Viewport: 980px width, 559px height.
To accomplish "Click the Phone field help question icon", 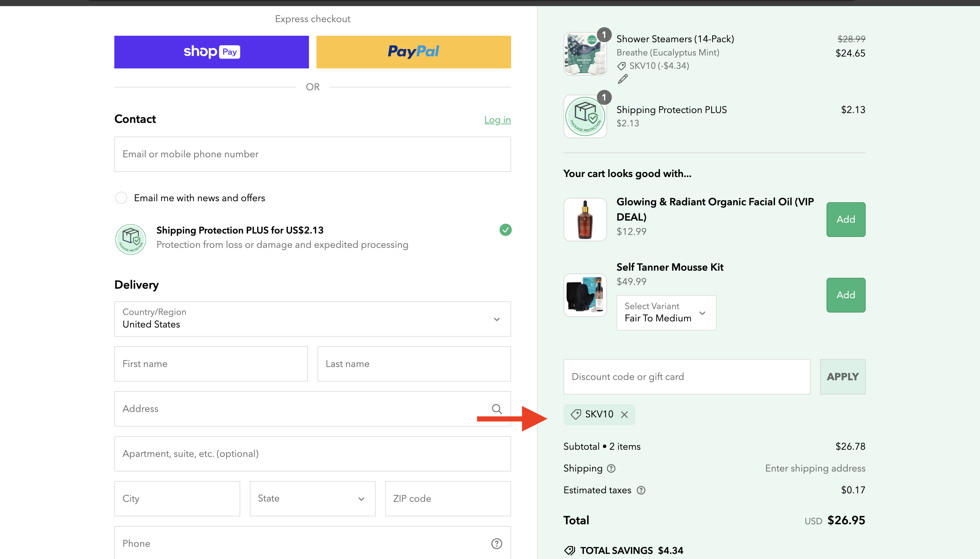I will pyautogui.click(x=496, y=543).
